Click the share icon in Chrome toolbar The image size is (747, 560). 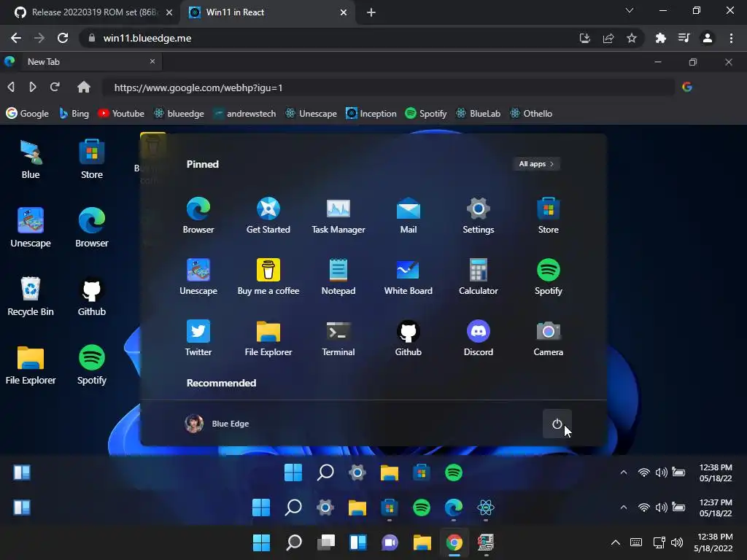tap(608, 38)
